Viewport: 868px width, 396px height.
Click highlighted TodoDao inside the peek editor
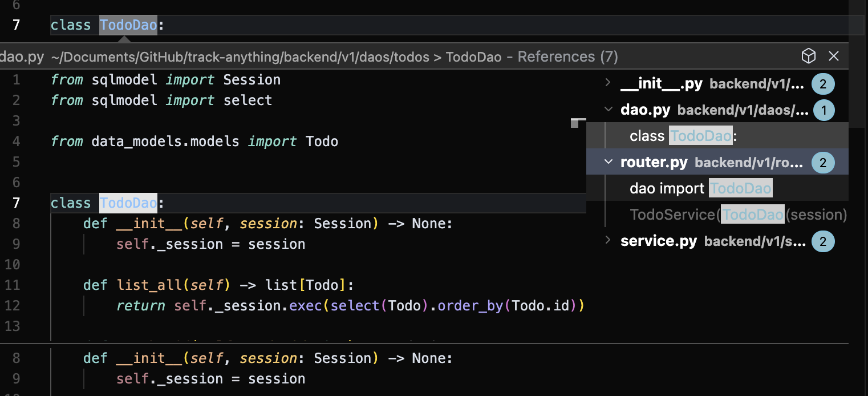128,203
